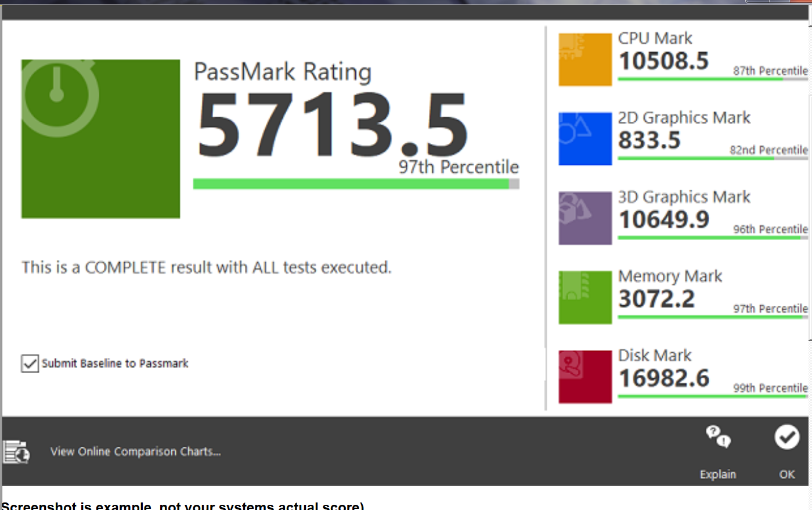Click the CPU Mark label
This screenshot has width=812, height=510.
click(x=655, y=38)
